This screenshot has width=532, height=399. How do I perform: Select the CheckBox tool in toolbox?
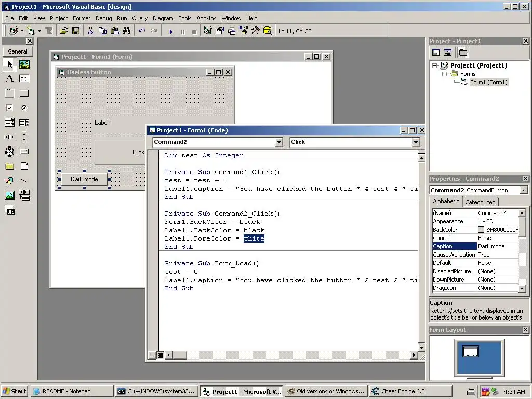[x=10, y=108]
